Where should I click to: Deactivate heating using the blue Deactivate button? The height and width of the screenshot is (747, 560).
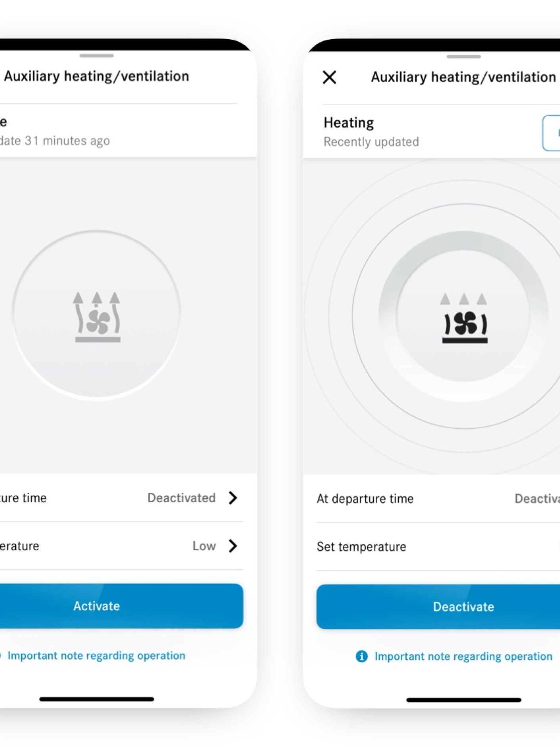[463, 607]
